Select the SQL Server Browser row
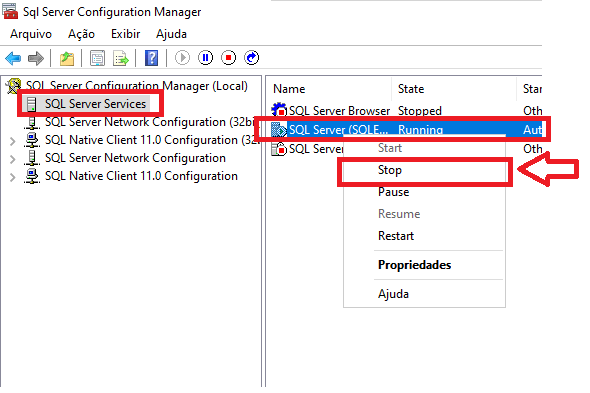590x393 pixels. click(x=406, y=111)
